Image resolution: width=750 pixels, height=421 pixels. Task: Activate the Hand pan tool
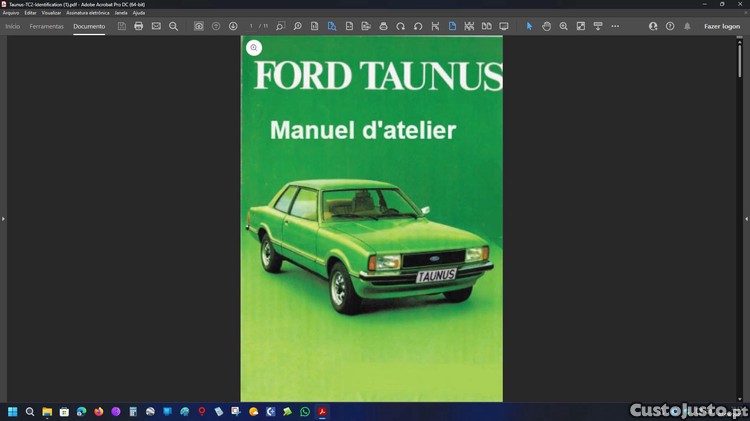(x=547, y=26)
